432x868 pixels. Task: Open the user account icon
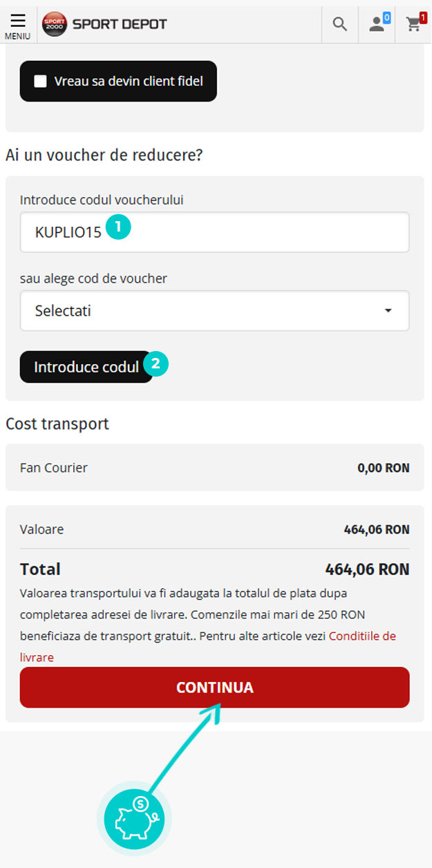pos(376,25)
